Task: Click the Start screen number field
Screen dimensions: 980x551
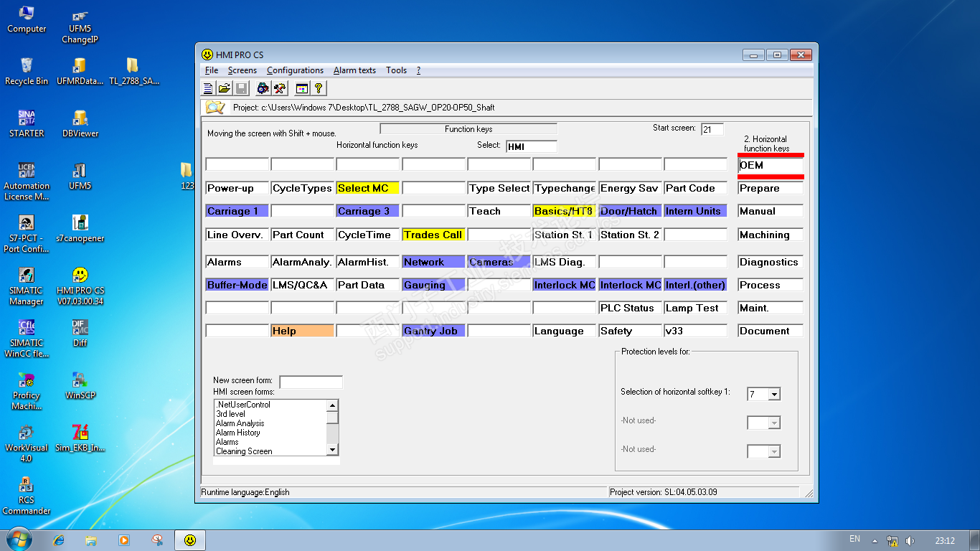Action: click(712, 130)
